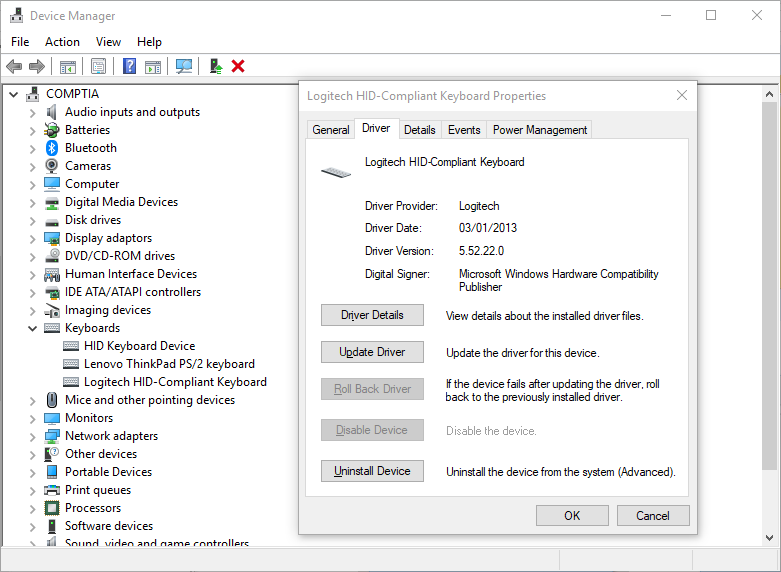Screen dimensions: 781x572
Task: Collapse the Keyboards category
Action: pyautogui.click(x=33, y=328)
